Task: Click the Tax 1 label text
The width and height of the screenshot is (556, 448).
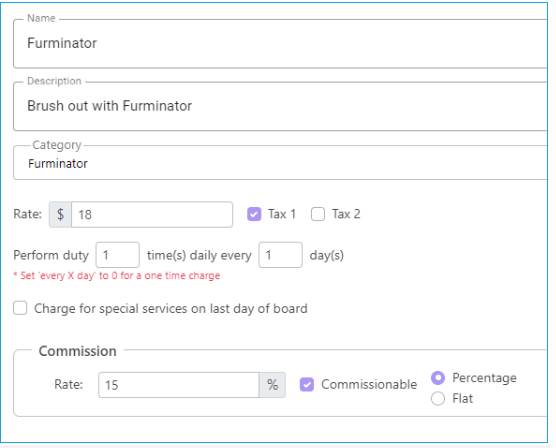Action: [282, 214]
